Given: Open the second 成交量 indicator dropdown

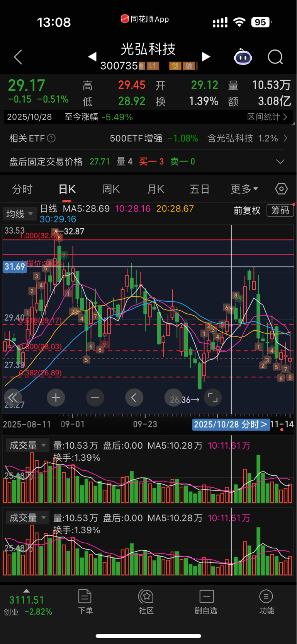Looking at the screenshot, I should (x=27, y=518).
